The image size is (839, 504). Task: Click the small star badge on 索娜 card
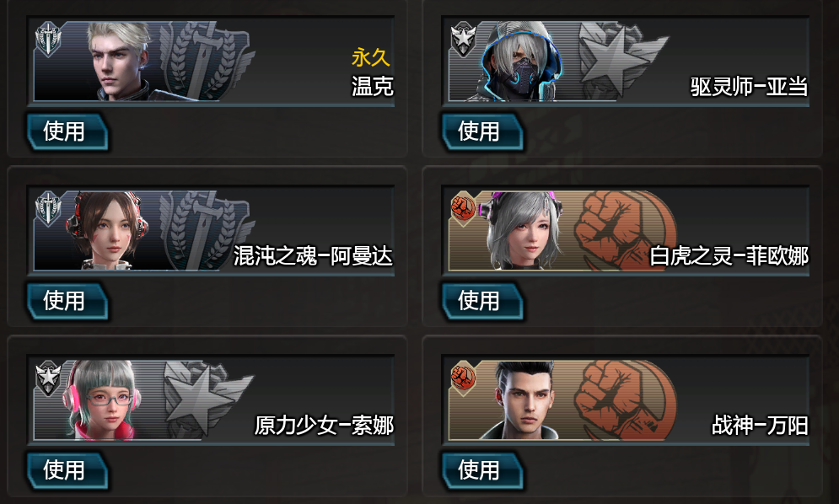[x=48, y=378]
